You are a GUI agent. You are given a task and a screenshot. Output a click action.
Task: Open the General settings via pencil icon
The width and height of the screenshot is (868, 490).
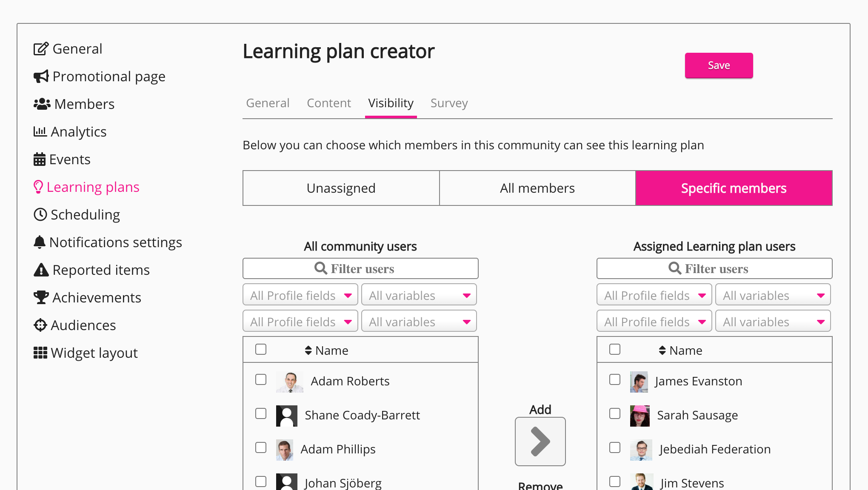click(x=40, y=48)
